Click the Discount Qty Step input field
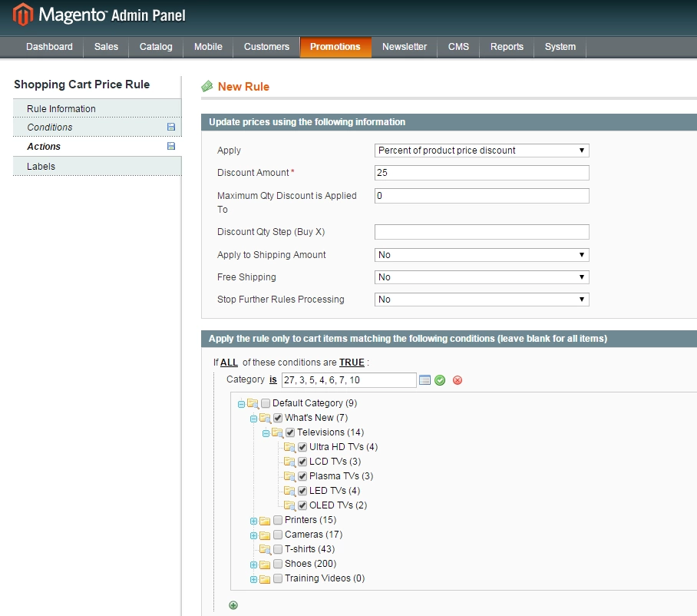 (x=482, y=232)
